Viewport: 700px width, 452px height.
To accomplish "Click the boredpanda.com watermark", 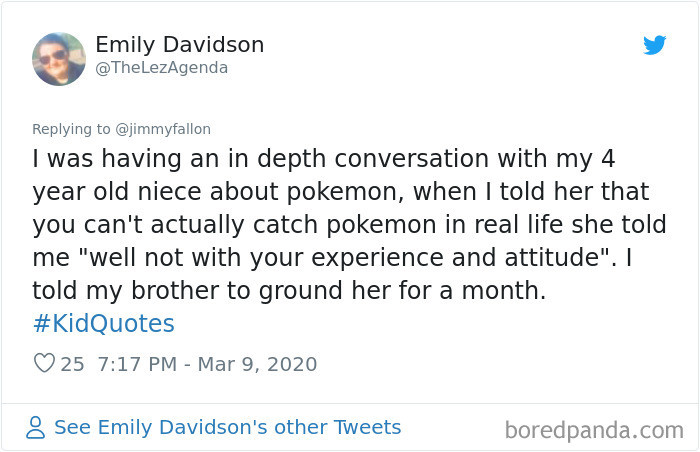I will click(x=594, y=431).
